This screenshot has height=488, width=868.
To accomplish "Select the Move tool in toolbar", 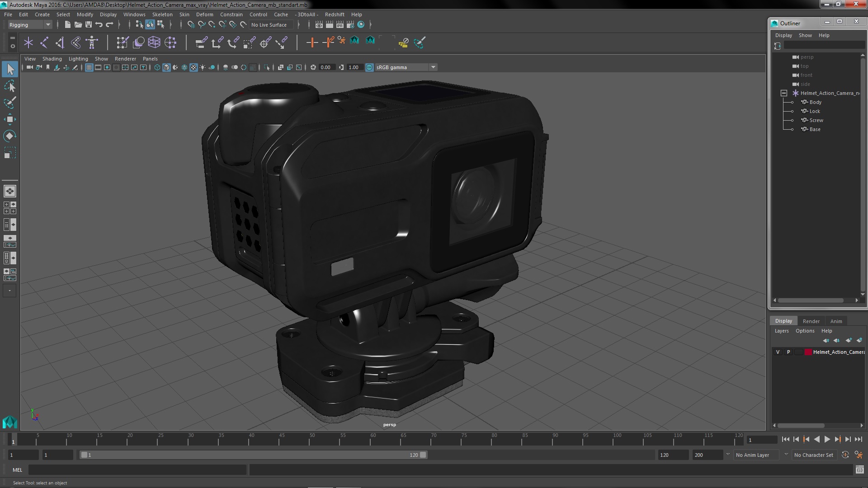I will (9, 119).
